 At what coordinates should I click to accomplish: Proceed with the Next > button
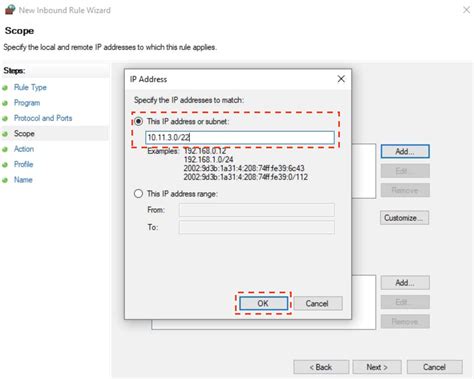pos(377,367)
